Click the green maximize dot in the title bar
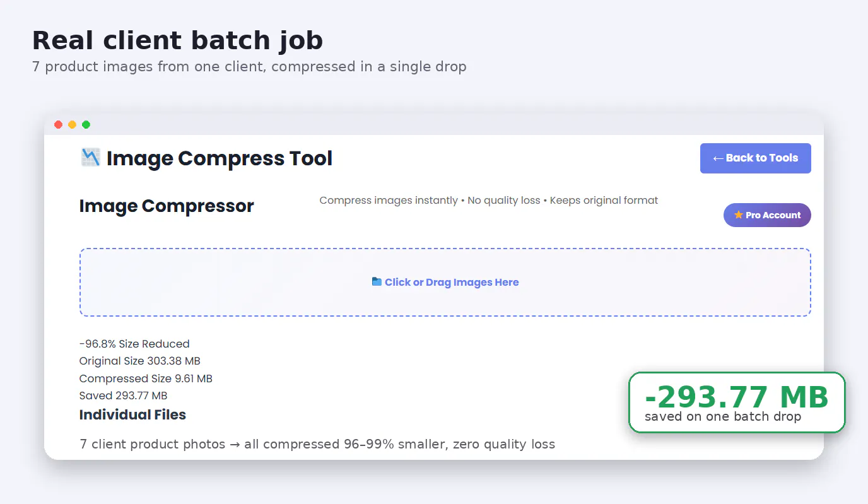The height and width of the screenshot is (504, 868). (86, 125)
